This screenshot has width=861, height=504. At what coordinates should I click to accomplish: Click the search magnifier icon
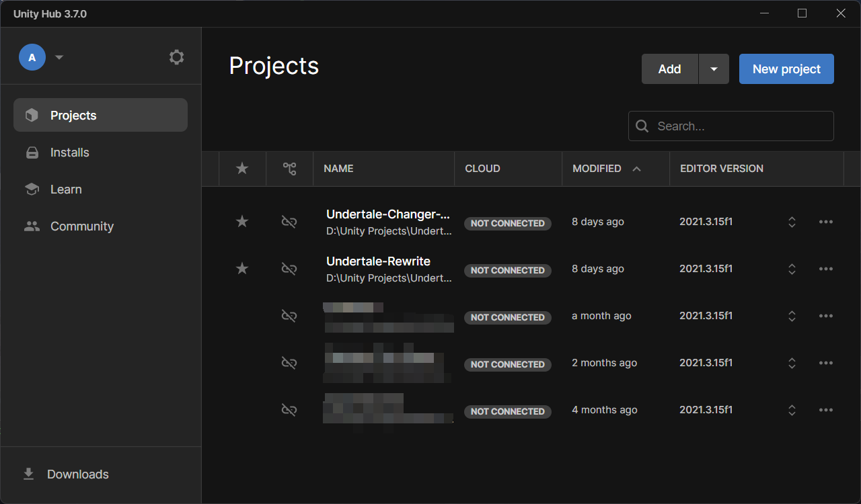pyautogui.click(x=642, y=126)
